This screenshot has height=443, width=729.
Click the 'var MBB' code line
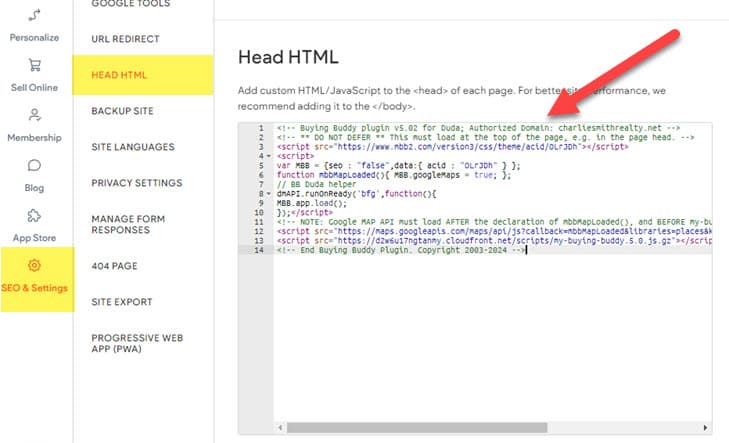point(399,165)
